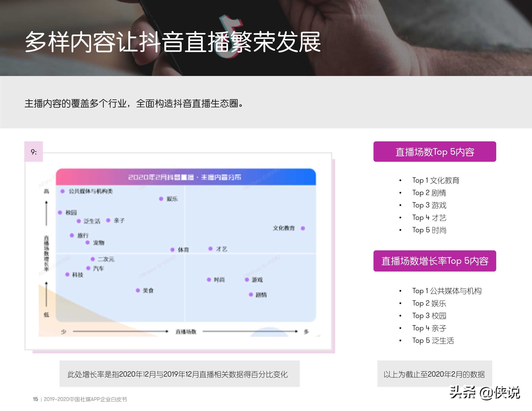Click the 直播场数Top 5内容 purple banner
This screenshot has width=532, height=411.
435,152
